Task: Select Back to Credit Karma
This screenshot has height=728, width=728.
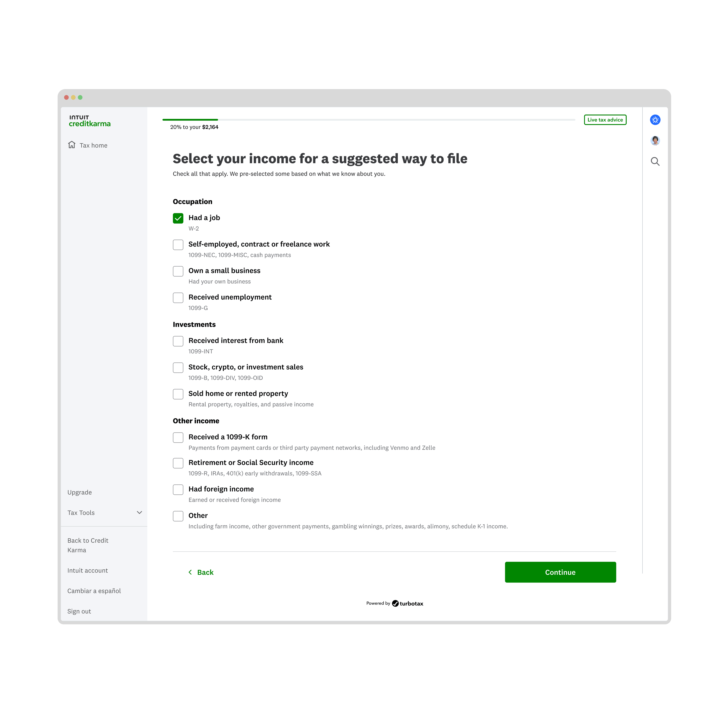Action: pyautogui.click(x=88, y=545)
